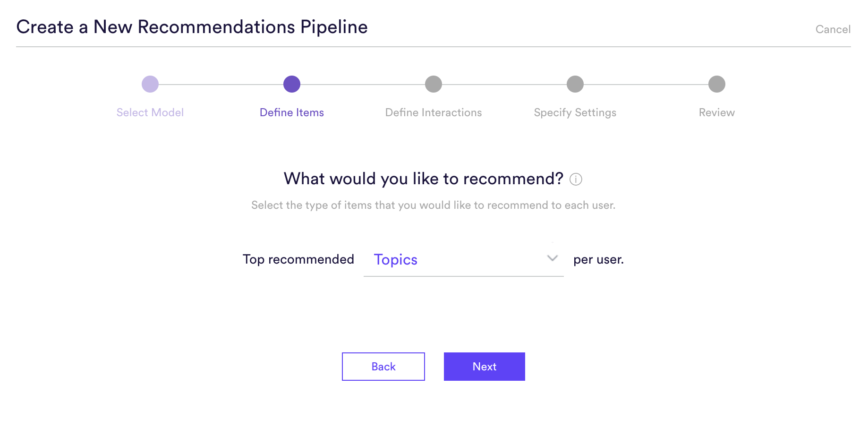Viewport: 868px width, 445px height.
Task: Click the 'What would you like to recommend?' heading
Action: (x=424, y=179)
